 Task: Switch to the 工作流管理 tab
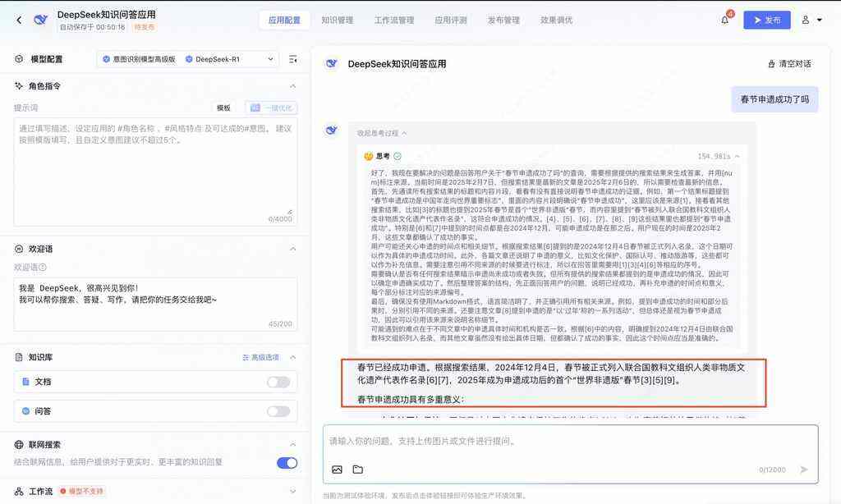(394, 20)
